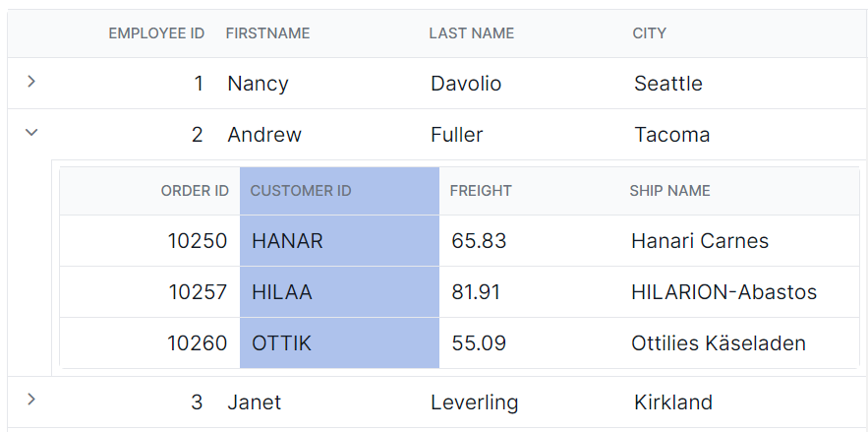This screenshot has width=868, height=432.
Task: Sort by Order ID column header
Action: (x=195, y=191)
